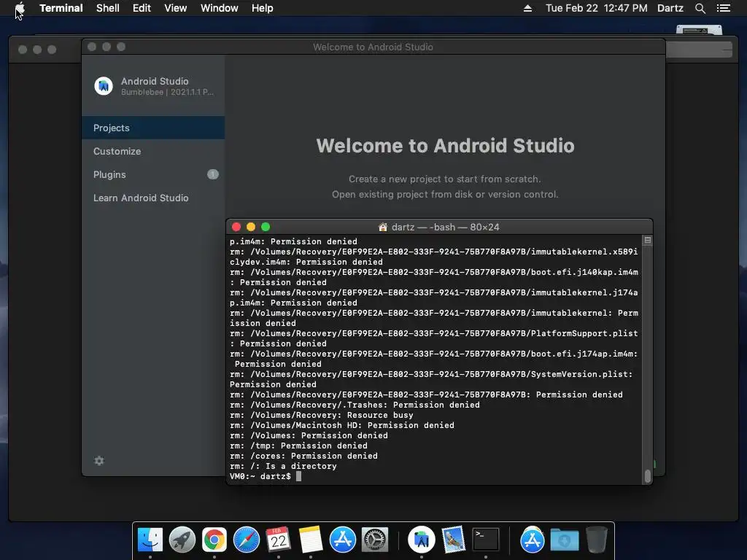Open the Terminal application menu

point(61,8)
